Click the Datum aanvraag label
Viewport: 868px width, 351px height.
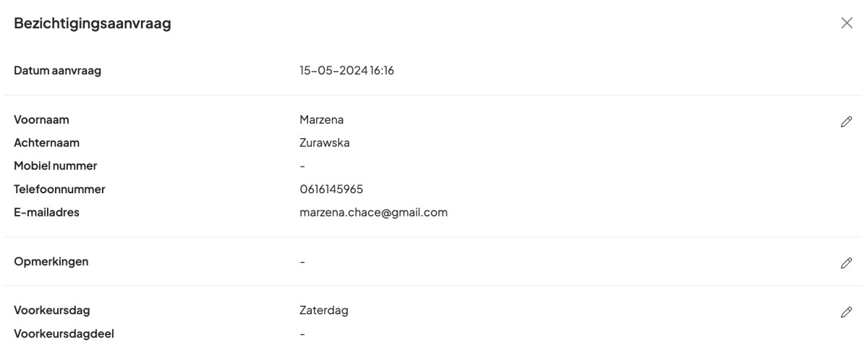(x=57, y=71)
